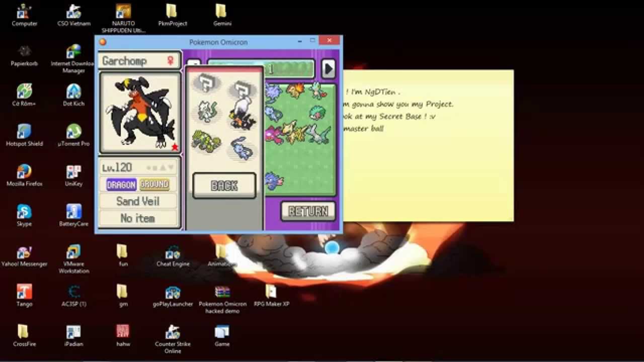This screenshot has width=644, height=362.
Task: Open Yahoo! Messenger desktop icon
Action: tap(24, 255)
